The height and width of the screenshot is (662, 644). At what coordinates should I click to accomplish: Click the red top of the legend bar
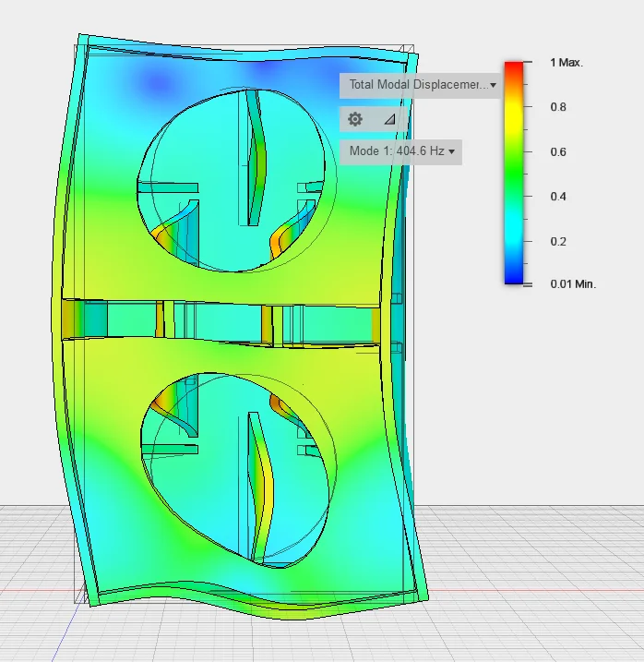point(515,68)
